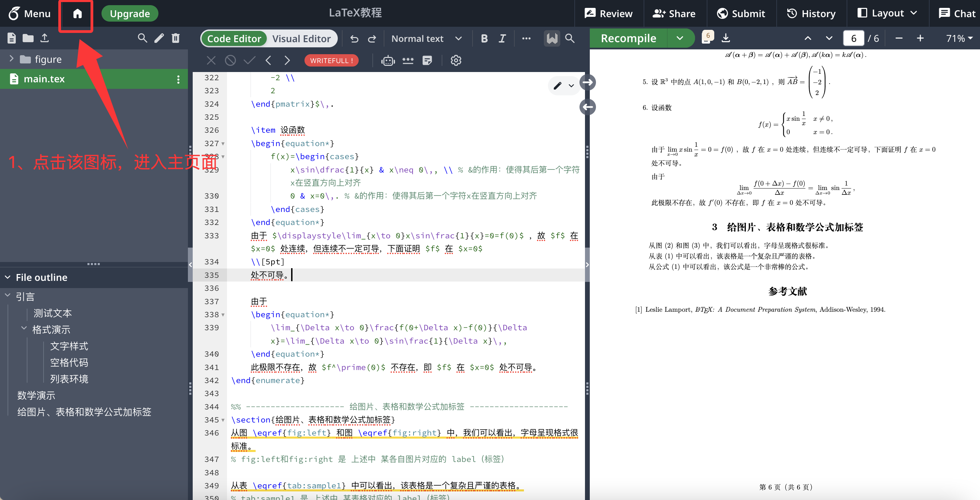Toggle italic formatting
The height and width of the screenshot is (500, 980).
[502, 38]
